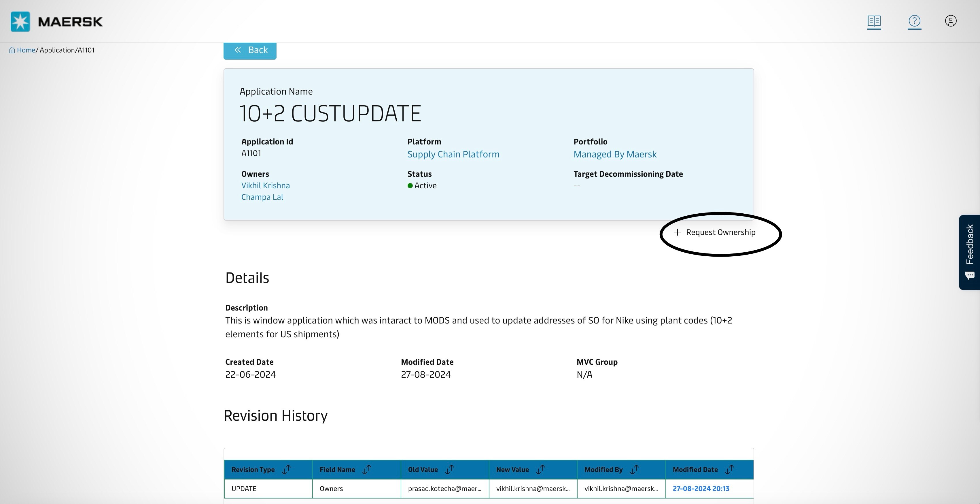
Task: Click the description paragraph text
Action: [x=478, y=327]
